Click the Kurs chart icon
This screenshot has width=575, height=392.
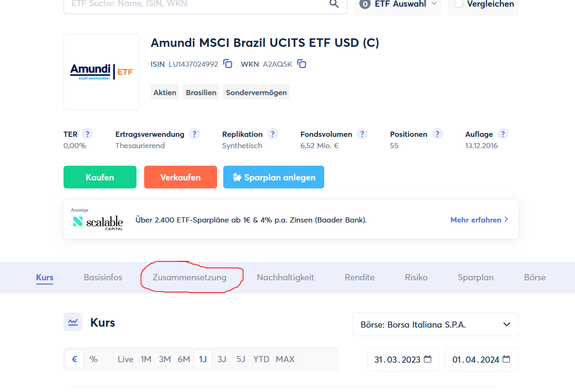(73, 322)
